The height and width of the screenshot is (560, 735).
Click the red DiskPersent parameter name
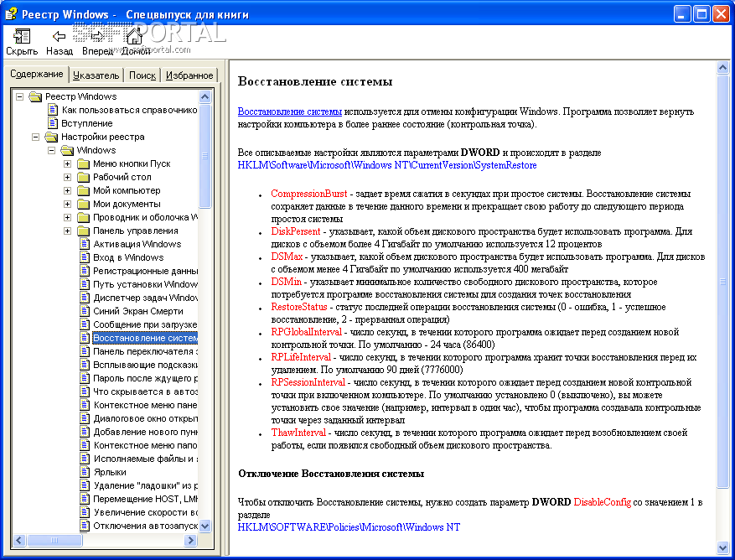tap(295, 231)
